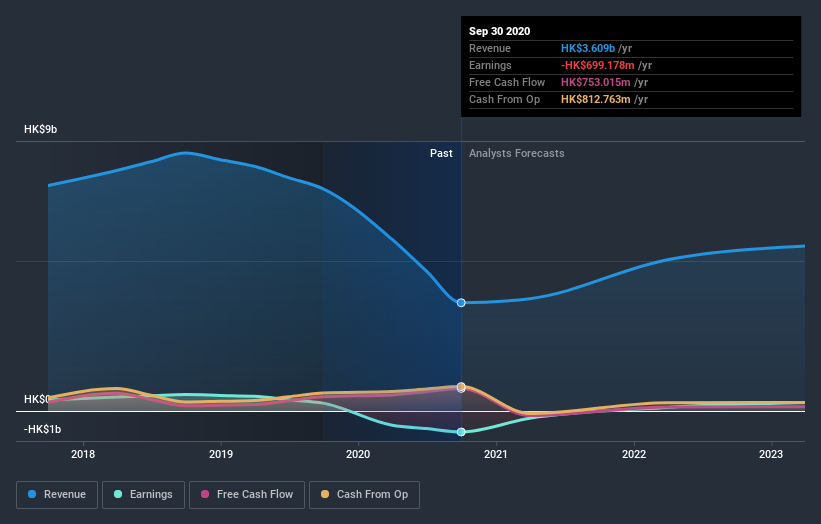Click the orange Cash From Op legend dot
The image size is (821, 524).
click(325, 494)
